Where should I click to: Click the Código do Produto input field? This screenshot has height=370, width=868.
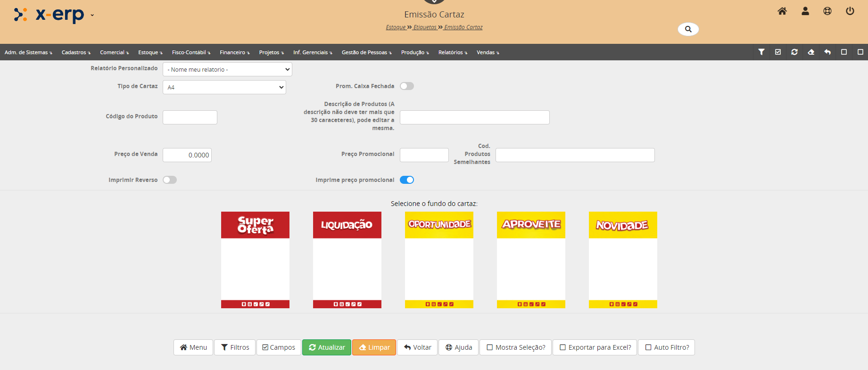coord(190,117)
